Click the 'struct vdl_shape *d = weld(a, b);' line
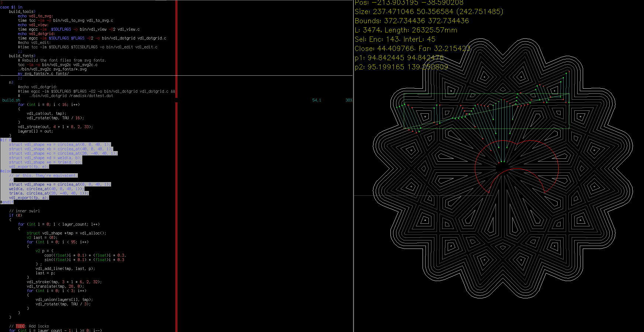Viewport: 644px width, 332px height. click(46, 158)
